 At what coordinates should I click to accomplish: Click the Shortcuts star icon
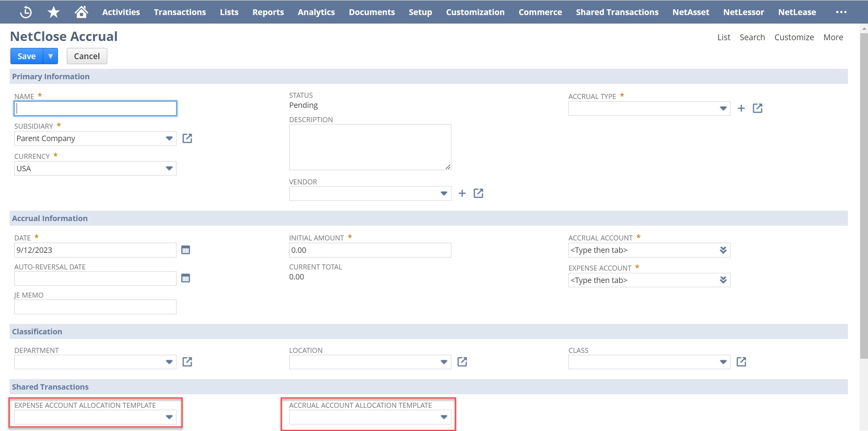(53, 12)
